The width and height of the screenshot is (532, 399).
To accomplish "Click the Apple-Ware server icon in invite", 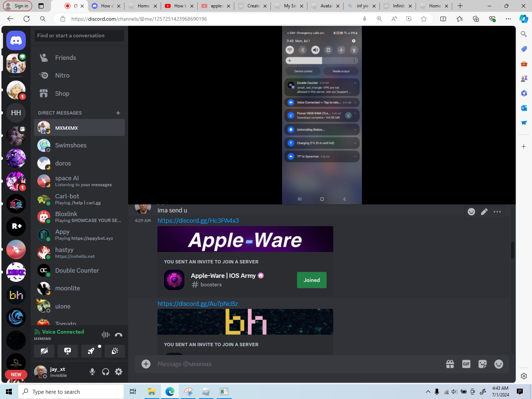I will click(174, 280).
